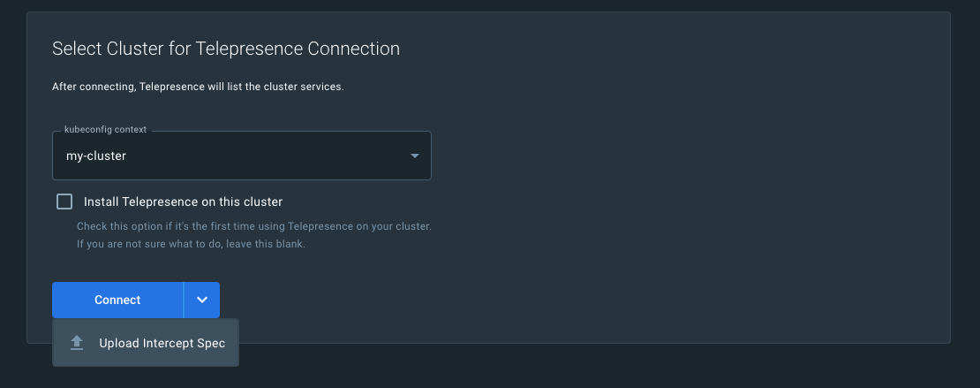Click the 'Check this option if it's the first time' hint
Screen dimensions: 980x388
click(253, 226)
